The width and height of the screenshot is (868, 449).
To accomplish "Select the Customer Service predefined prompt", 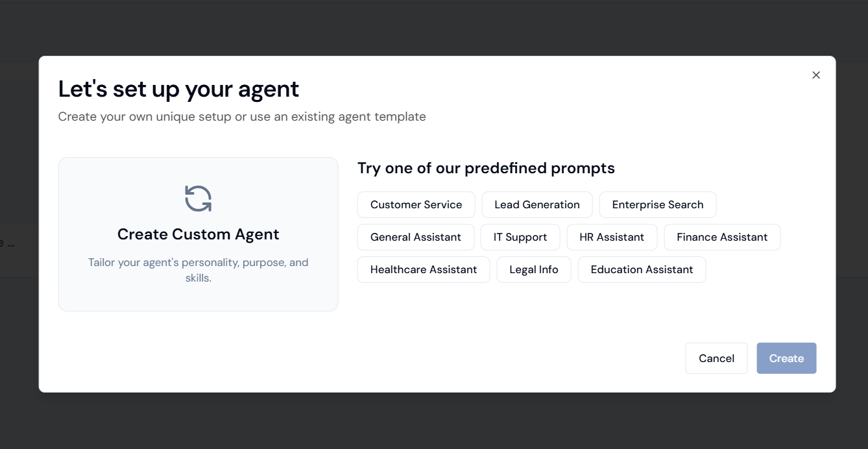I will [x=416, y=205].
